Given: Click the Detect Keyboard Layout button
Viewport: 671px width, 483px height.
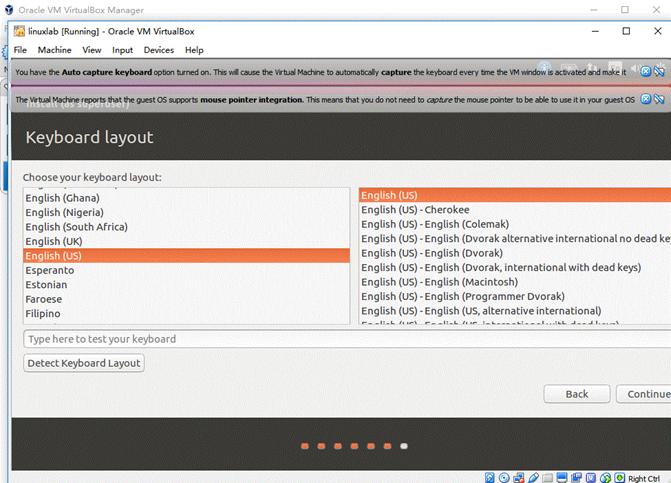Looking at the screenshot, I should pyautogui.click(x=84, y=363).
